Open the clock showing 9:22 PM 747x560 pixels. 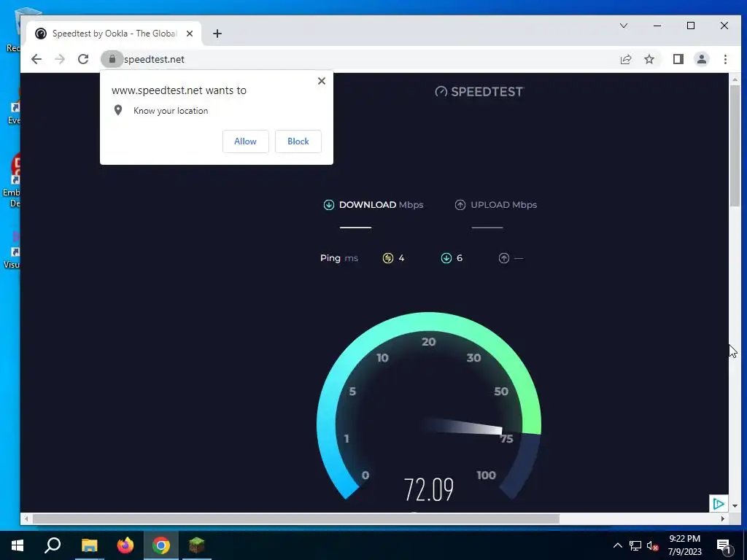[x=684, y=545]
